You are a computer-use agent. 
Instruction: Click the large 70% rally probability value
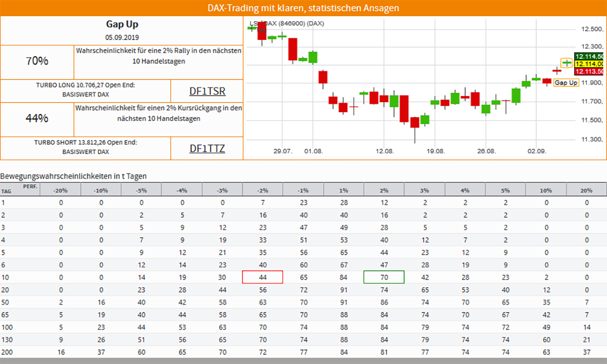coord(37,61)
